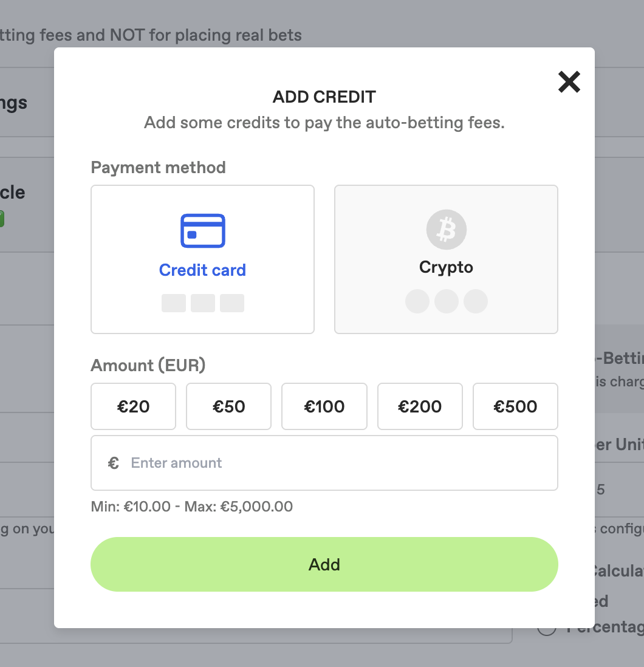Screen dimensions: 644x667
Task: Click middle coin logo under Crypto
Action: pyautogui.click(x=447, y=301)
